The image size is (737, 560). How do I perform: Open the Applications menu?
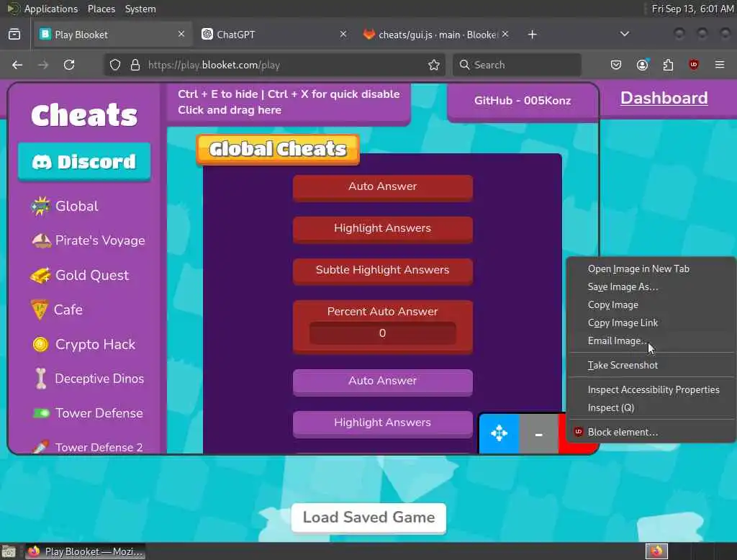click(x=51, y=9)
